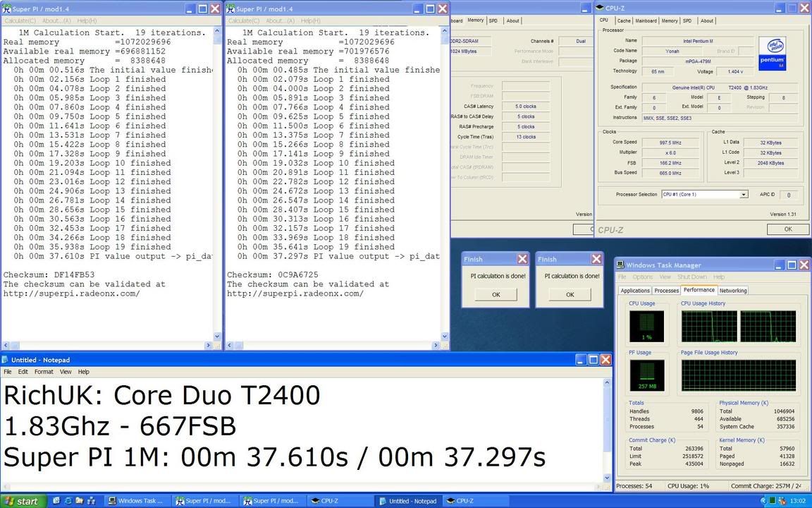Click the Cycle Time (Tras) value 13 clocks
Screen dimensions: 812x508
tap(526, 137)
